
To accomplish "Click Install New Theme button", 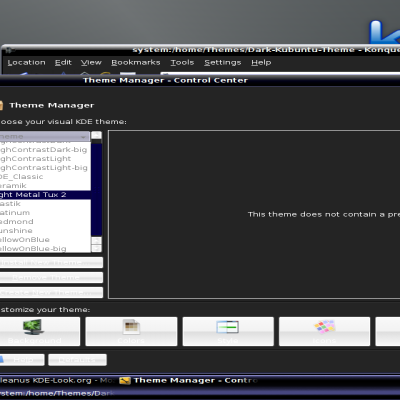I will click(x=51, y=263).
